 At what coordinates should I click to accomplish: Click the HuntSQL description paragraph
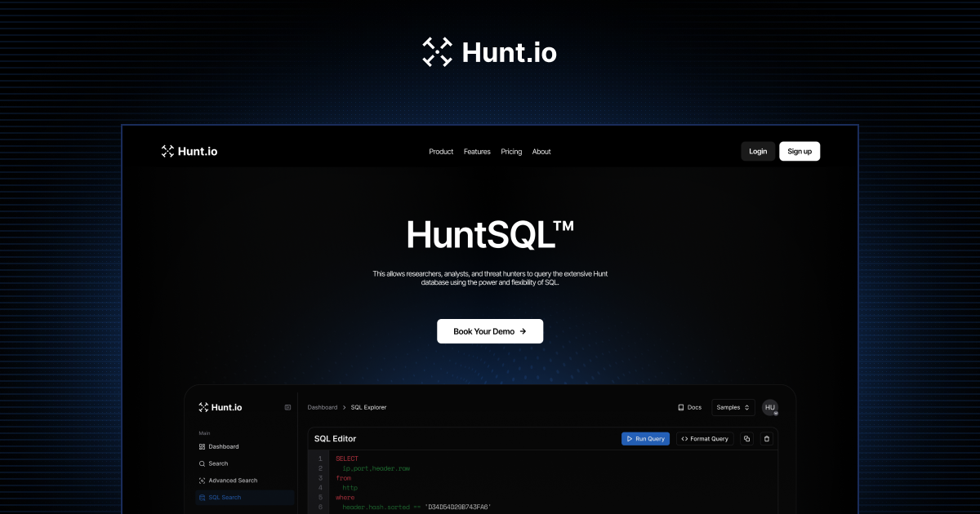[x=490, y=278]
